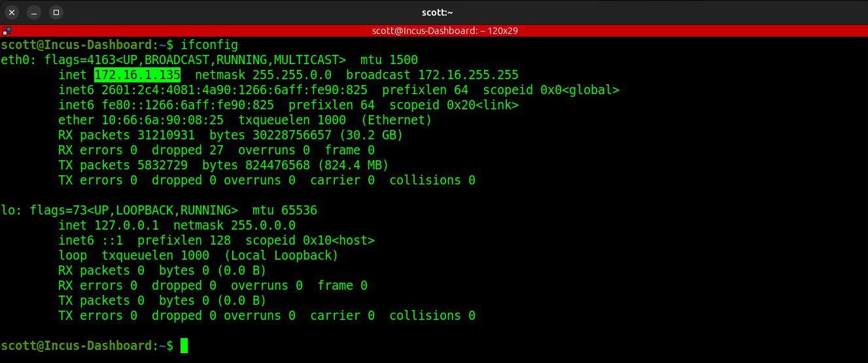Click the typed ifconfig command
The width and height of the screenshot is (868, 363).
pos(209,45)
